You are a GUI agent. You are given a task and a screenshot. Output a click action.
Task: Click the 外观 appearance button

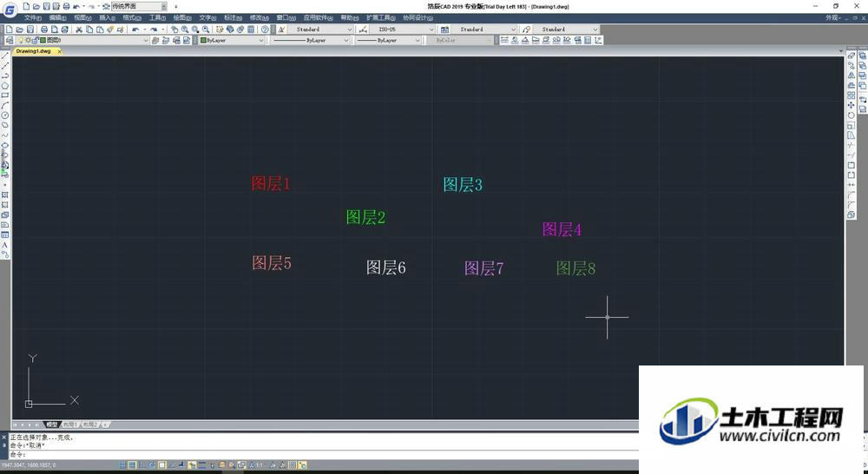[832, 17]
